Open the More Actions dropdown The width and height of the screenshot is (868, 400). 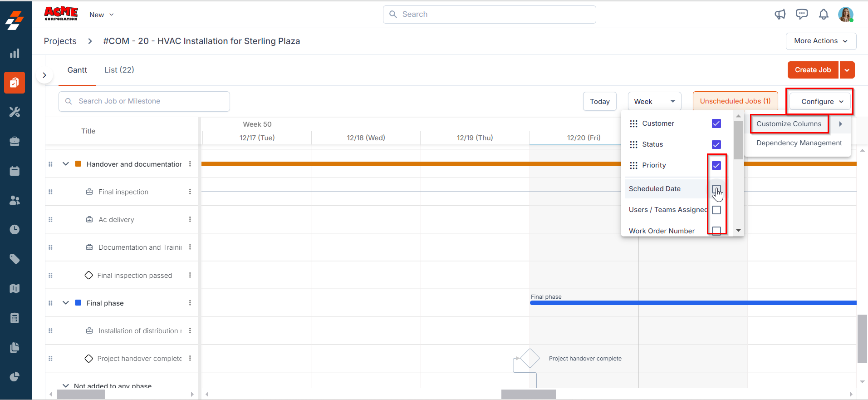820,41
